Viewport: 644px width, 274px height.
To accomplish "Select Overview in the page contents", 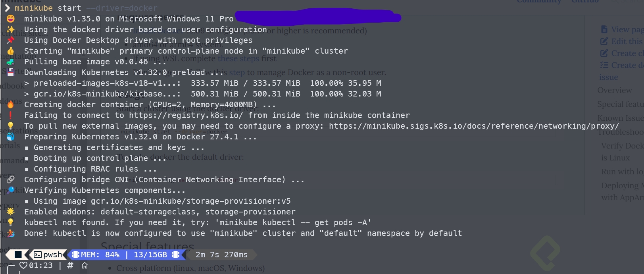I will (614, 91).
